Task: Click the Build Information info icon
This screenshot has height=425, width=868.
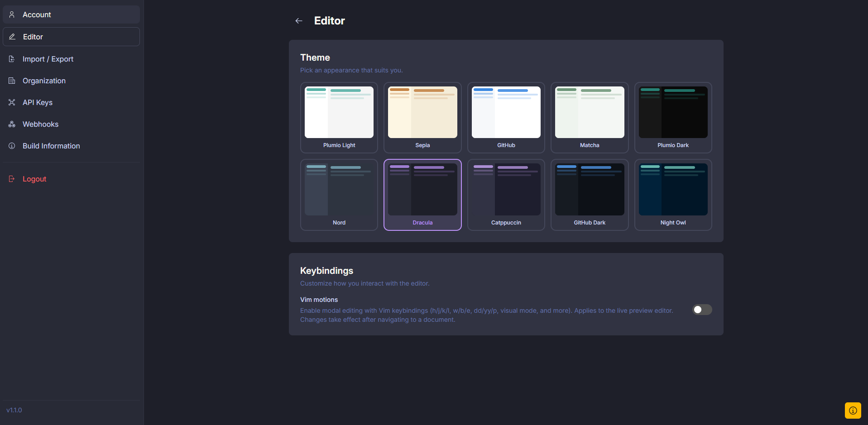Action: (12, 146)
